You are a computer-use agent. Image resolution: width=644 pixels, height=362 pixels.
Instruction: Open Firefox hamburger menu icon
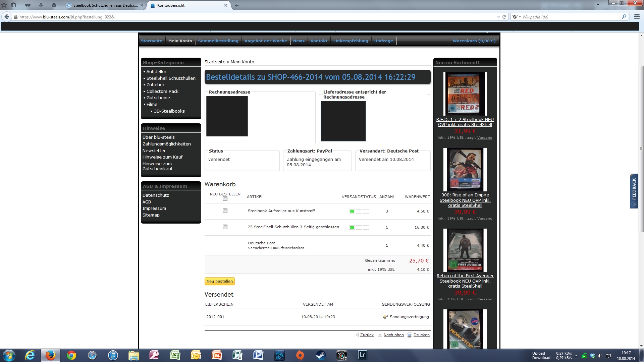click(637, 17)
